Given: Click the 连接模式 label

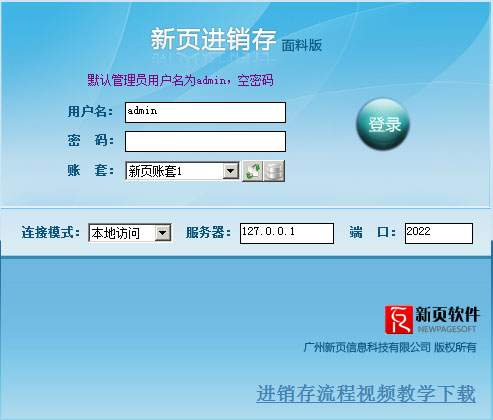Looking at the screenshot, I should click(x=51, y=232).
